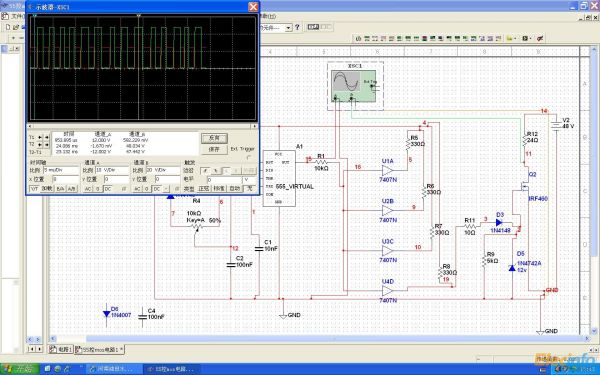Click the 反向 button in oscilloscope
The width and height of the screenshot is (600, 375).
coord(214,138)
